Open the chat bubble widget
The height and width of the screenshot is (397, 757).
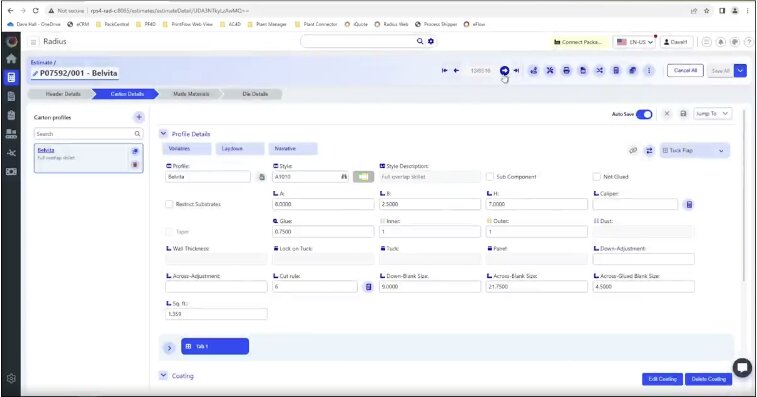[x=742, y=368]
